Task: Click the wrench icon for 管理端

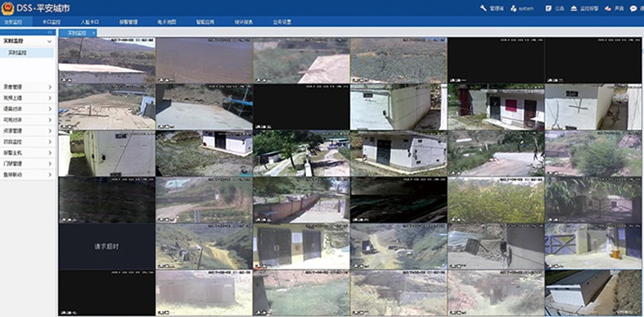Action: point(484,8)
